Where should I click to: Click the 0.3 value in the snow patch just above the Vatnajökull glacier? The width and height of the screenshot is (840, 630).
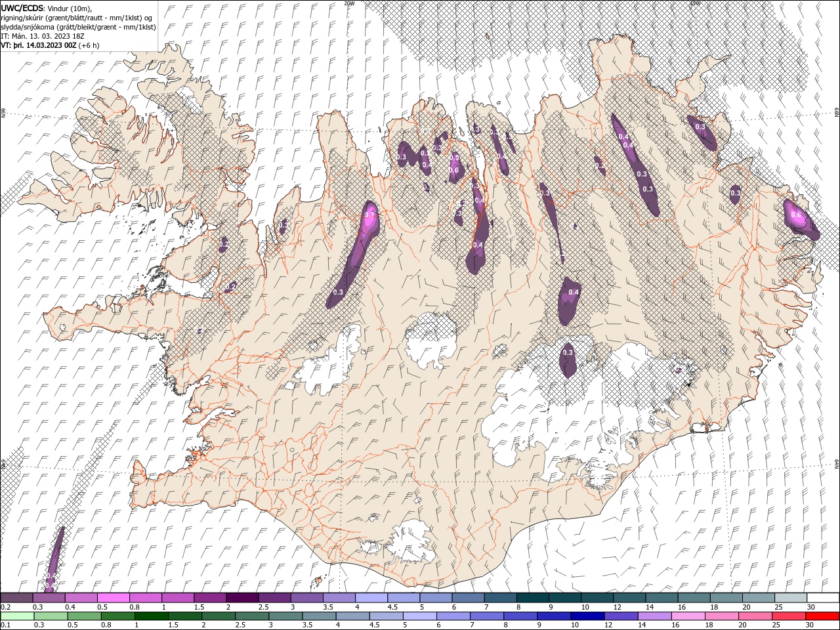pyautogui.click(x=568, y=353)
